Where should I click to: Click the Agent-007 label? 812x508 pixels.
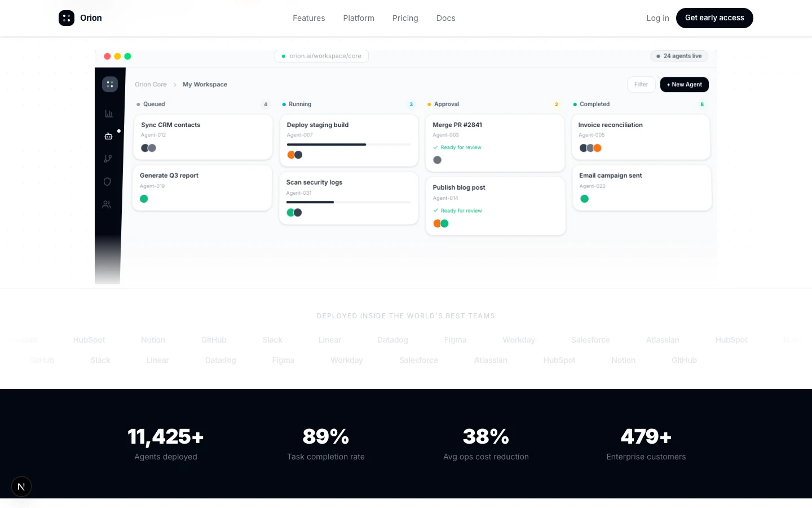pos(299,135)
